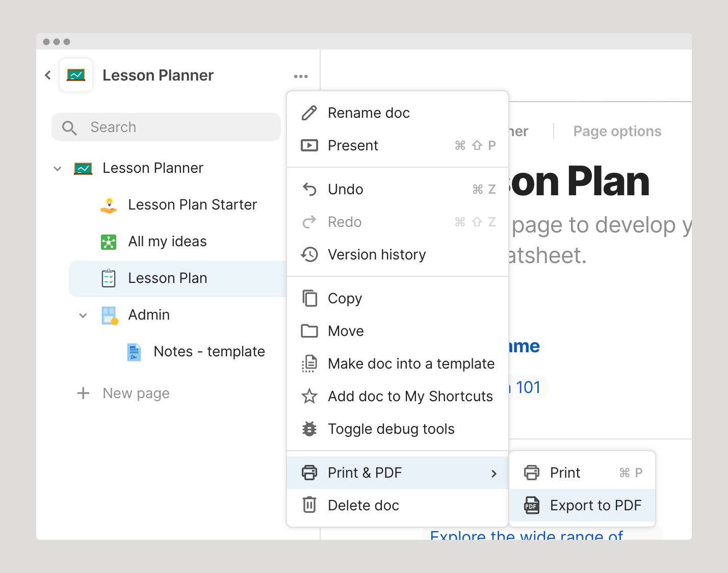Click the PDF icon for Export to PDF
728x573 pixels.
(532, 505)
